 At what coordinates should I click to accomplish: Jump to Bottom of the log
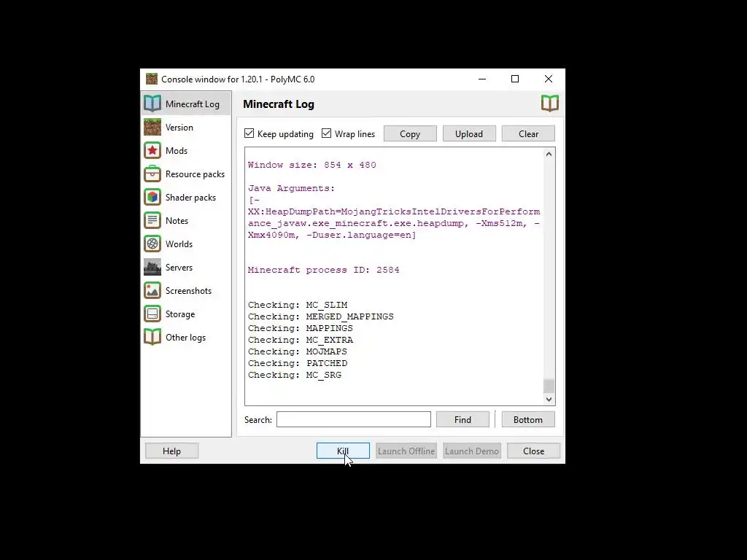pyautogui.click(x=528, y=419)
